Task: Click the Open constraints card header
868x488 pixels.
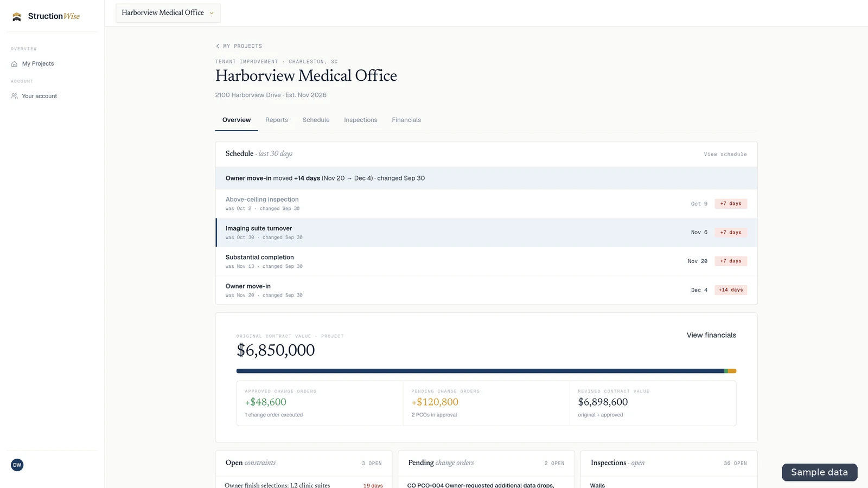Action: (303, 463)
